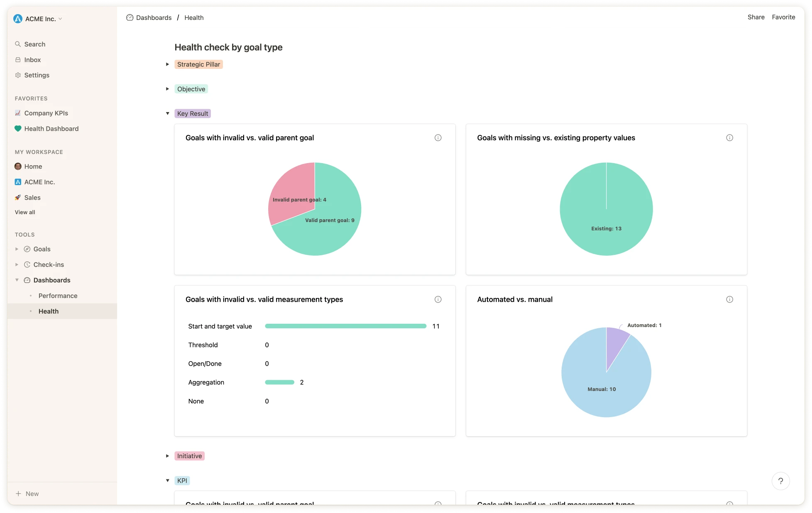Open info icon for invalid vs. valid measurement types
812x513 pixels.
[x=438, y=299]
